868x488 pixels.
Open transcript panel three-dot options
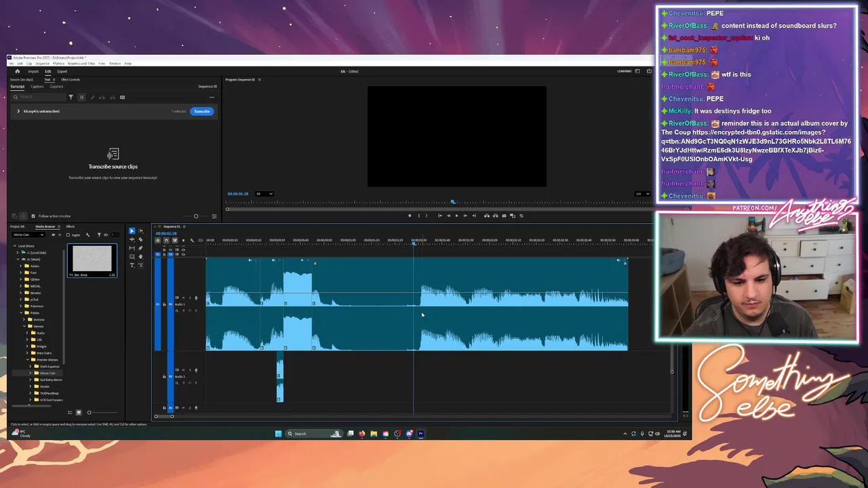(212, 97)
